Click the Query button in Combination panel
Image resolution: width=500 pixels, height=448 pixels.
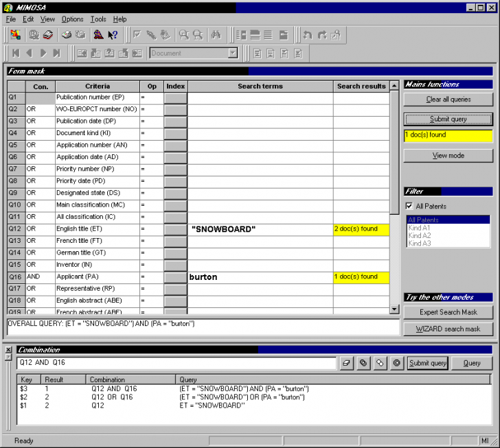click(472, 363)
